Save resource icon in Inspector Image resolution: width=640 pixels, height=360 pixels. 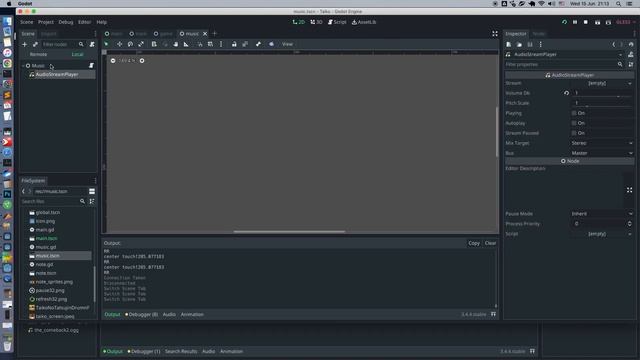(530, 44)
